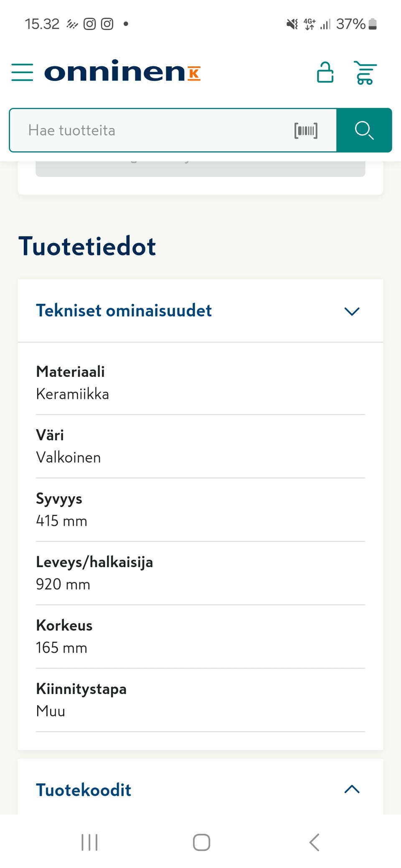Open Android recent apps button
This screenshot has width=401, height=868.
[89, 842]
